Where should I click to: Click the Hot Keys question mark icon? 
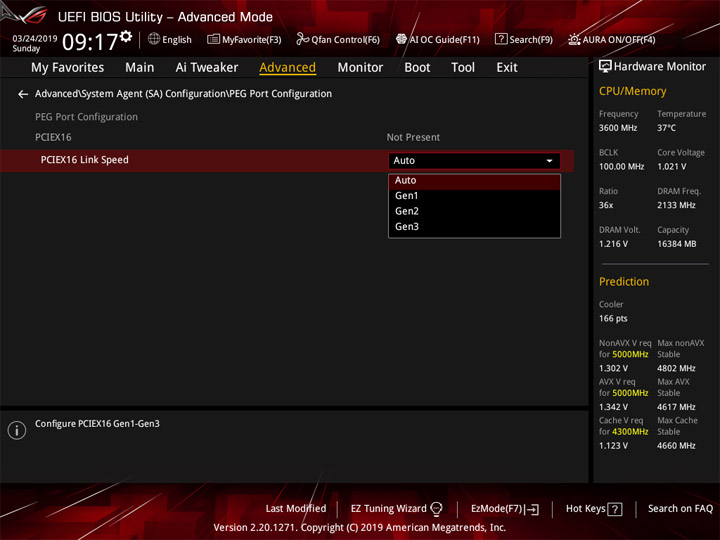click(x=615, y=509)
